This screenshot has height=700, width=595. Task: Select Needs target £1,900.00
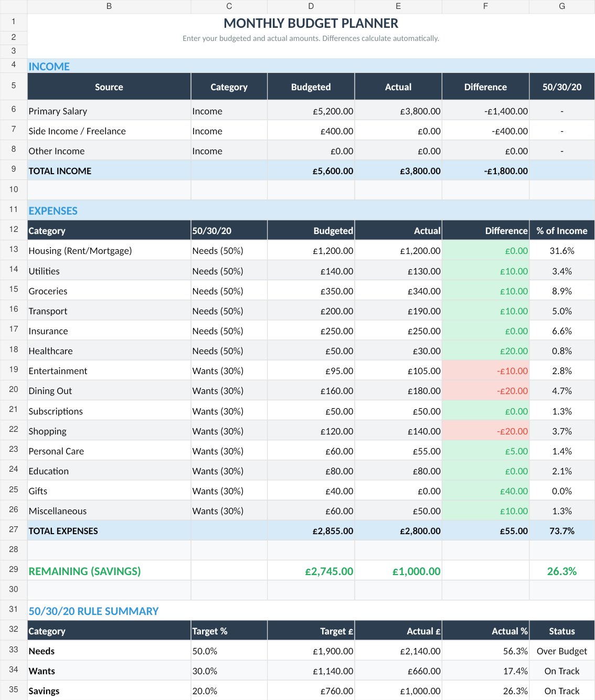pos(311,651)
